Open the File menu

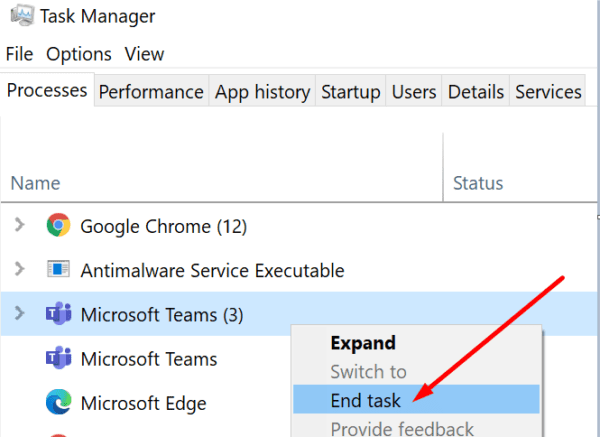(19, 54)
